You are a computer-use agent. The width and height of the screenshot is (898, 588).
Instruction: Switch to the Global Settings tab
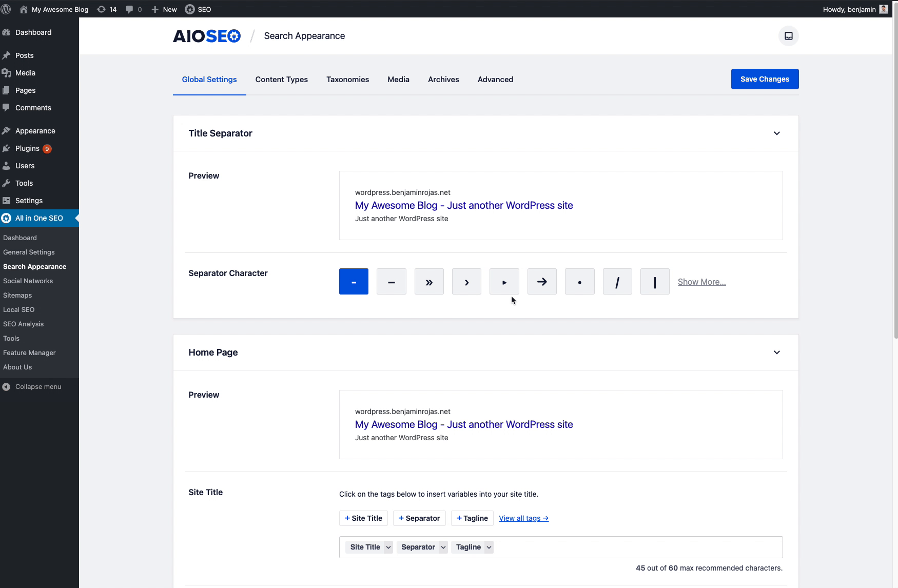(x=209, y=80)
